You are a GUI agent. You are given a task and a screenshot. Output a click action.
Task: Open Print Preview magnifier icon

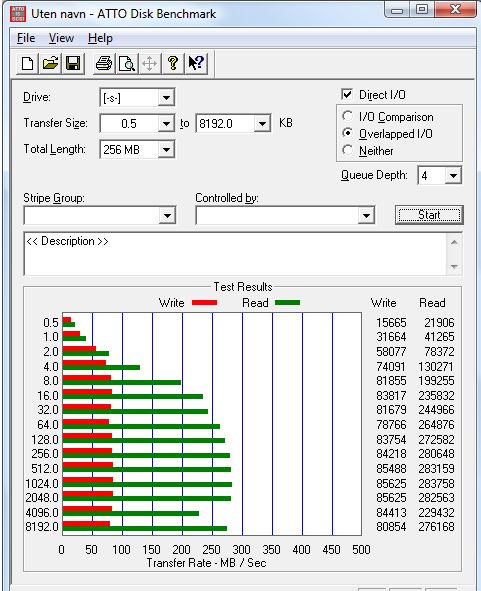tap(127, 63)
